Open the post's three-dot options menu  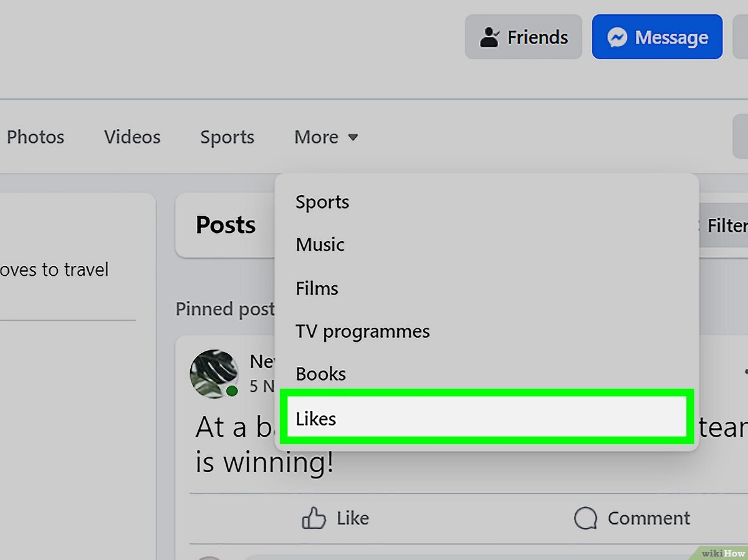point(744,372)
